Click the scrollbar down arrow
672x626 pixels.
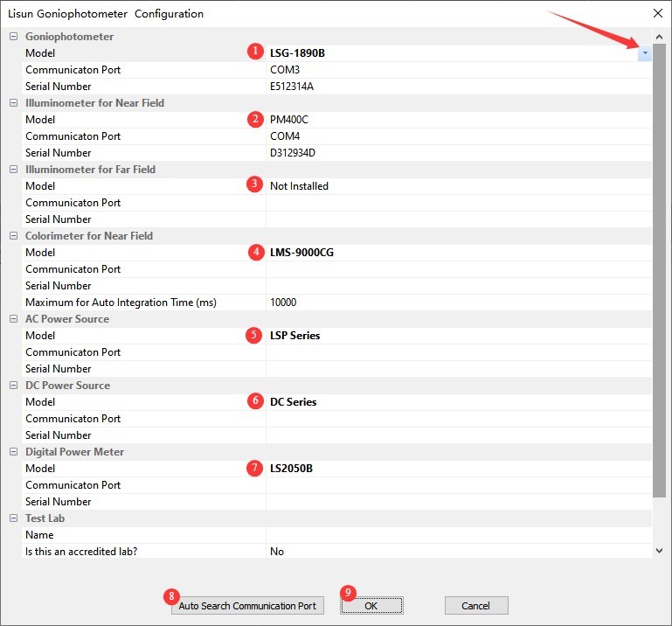659,551
